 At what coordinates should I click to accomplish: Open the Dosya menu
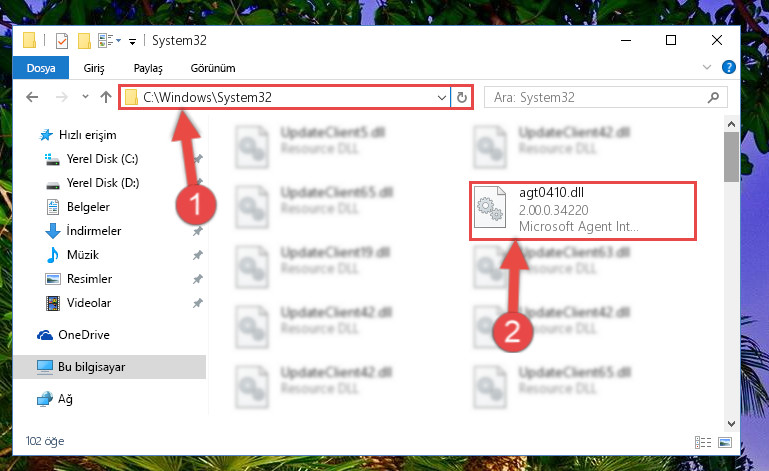pos(41,68)
